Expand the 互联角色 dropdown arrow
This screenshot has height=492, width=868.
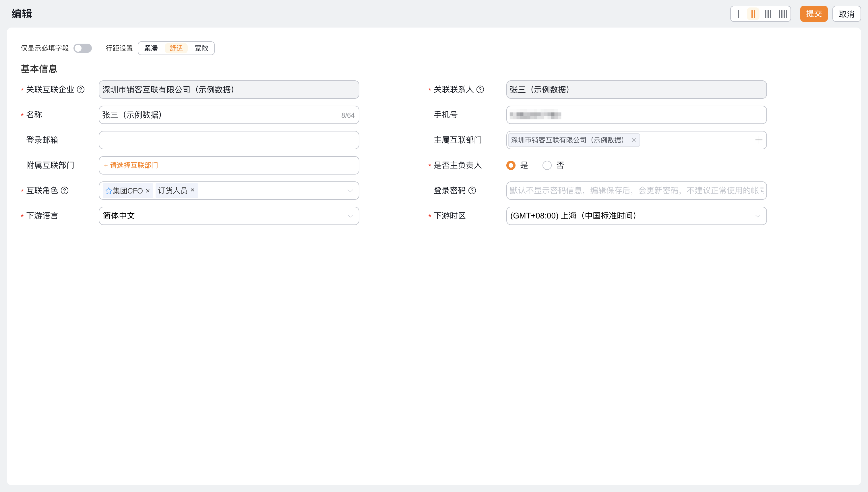350,191
